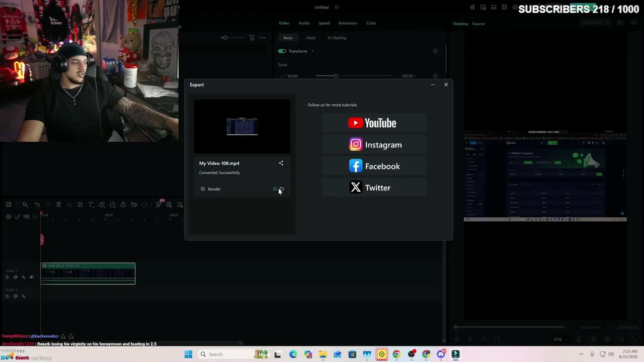Open the timeline layout grid icon
The width and height of the screenshot is (644, 362).
pos(9,205)
